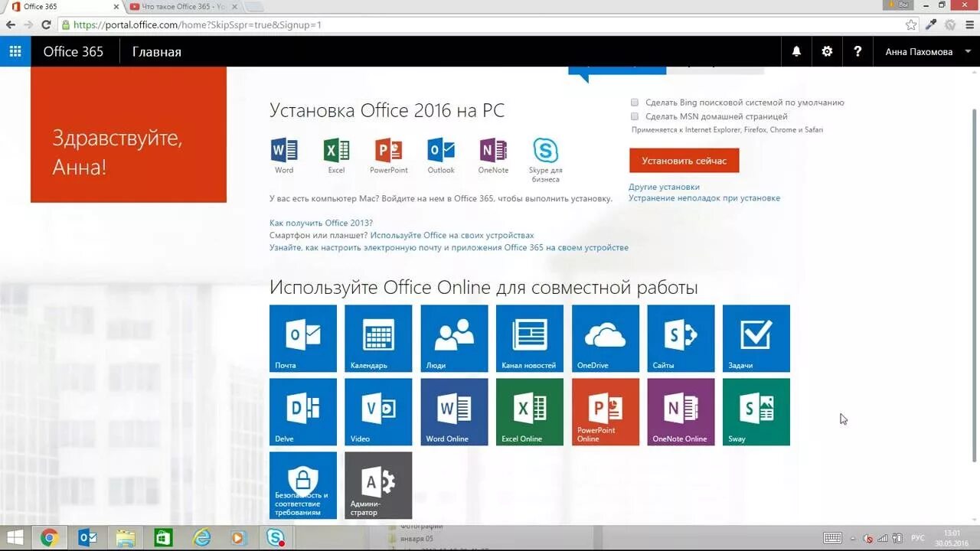Click the Excel desktop app icon
Viewport: 980px width, 551px height.
click(x=336, y=150)
